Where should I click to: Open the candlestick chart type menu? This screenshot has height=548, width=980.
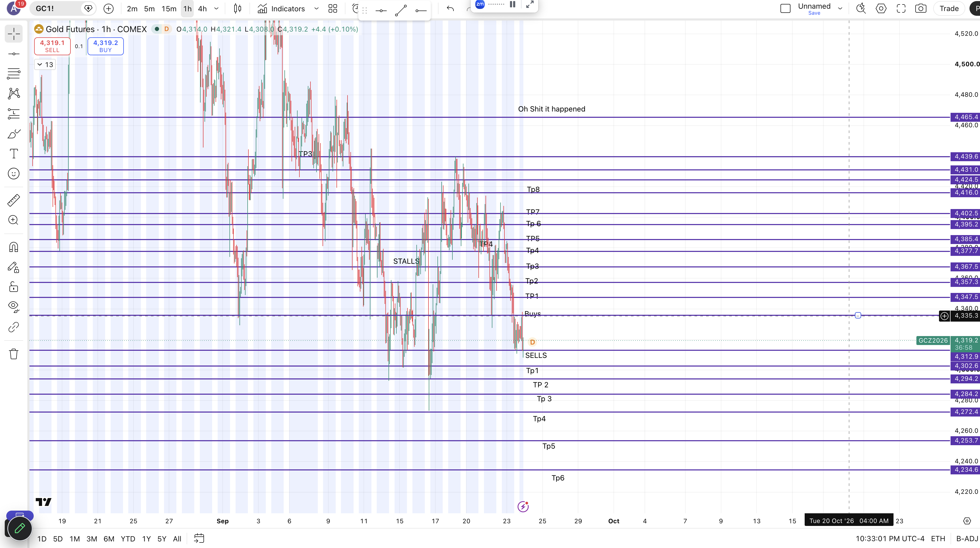pyautogui.click(x=238, y=8)
